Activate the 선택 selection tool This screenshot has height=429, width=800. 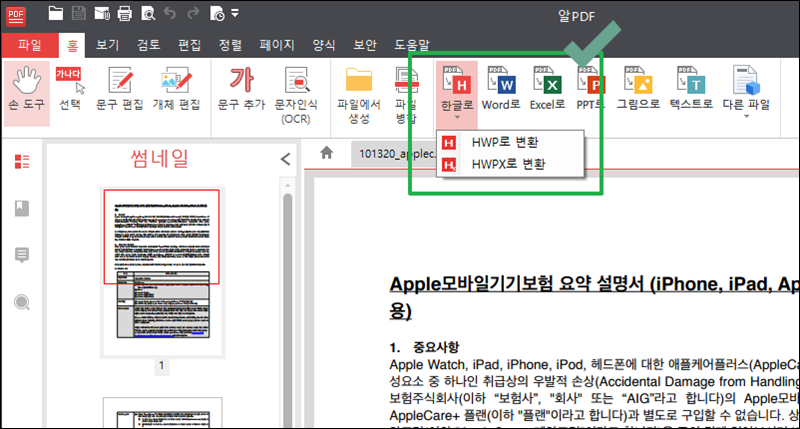(x=70, y=89)
